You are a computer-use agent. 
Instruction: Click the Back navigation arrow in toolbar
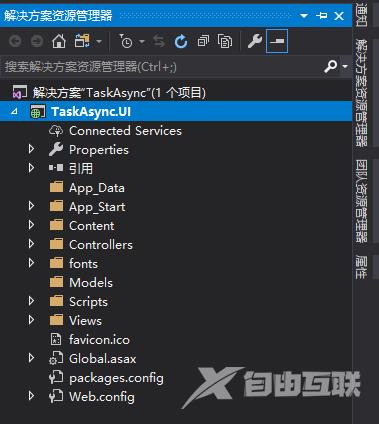[x=15, y=41]
